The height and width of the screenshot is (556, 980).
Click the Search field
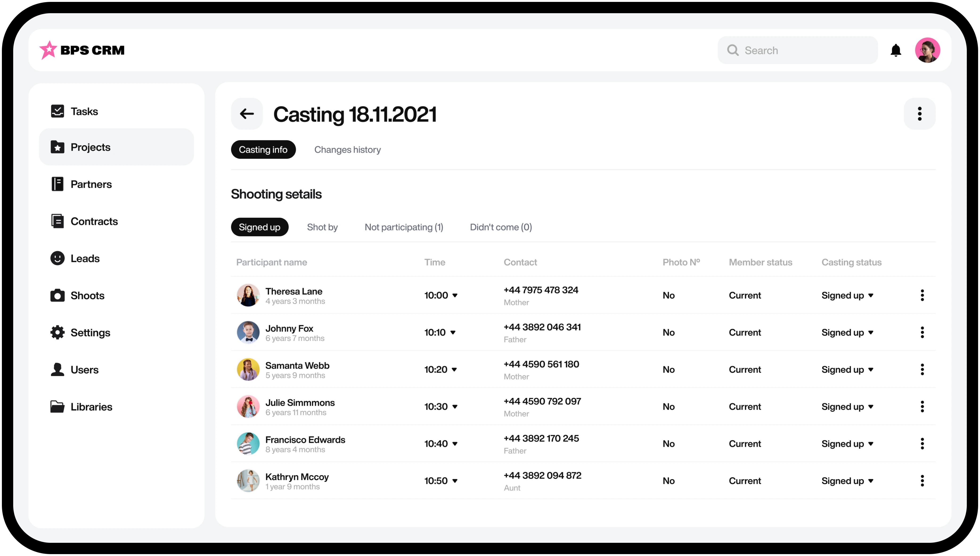[797, 50]
